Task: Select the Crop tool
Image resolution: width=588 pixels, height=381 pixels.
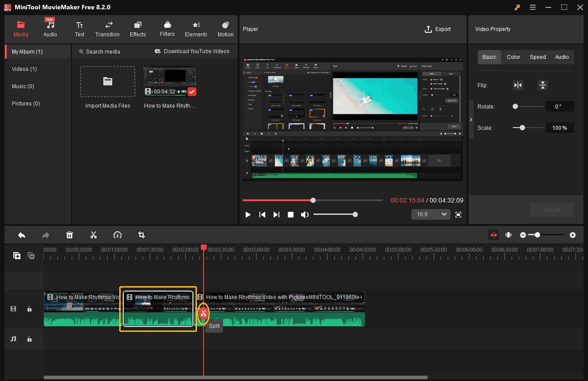Action: [x=141, y=235]
